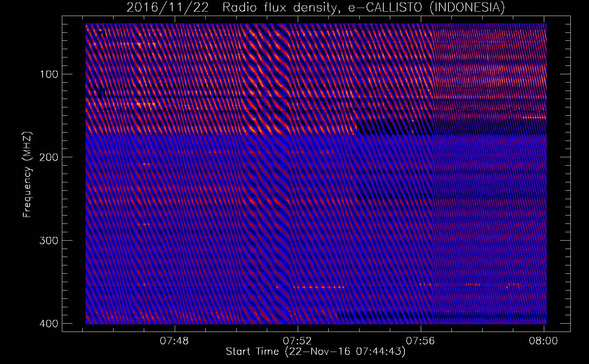Click the plot title '2016/11/22 Radio flux density'

(316, 8)
